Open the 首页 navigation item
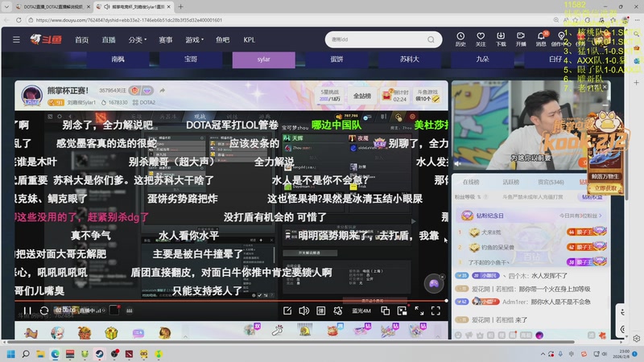This screenshot has width=644, height=362. pyautogui.click(x=81, y=39)
